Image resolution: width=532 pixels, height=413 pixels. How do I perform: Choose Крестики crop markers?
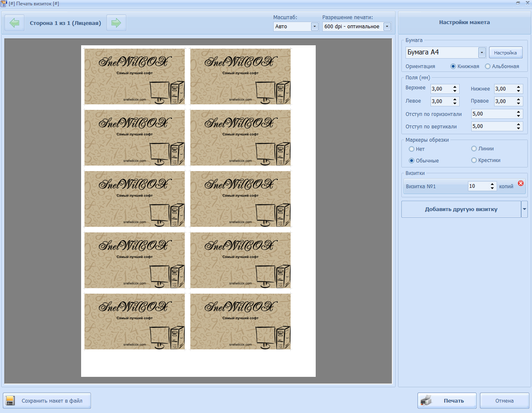474,160
